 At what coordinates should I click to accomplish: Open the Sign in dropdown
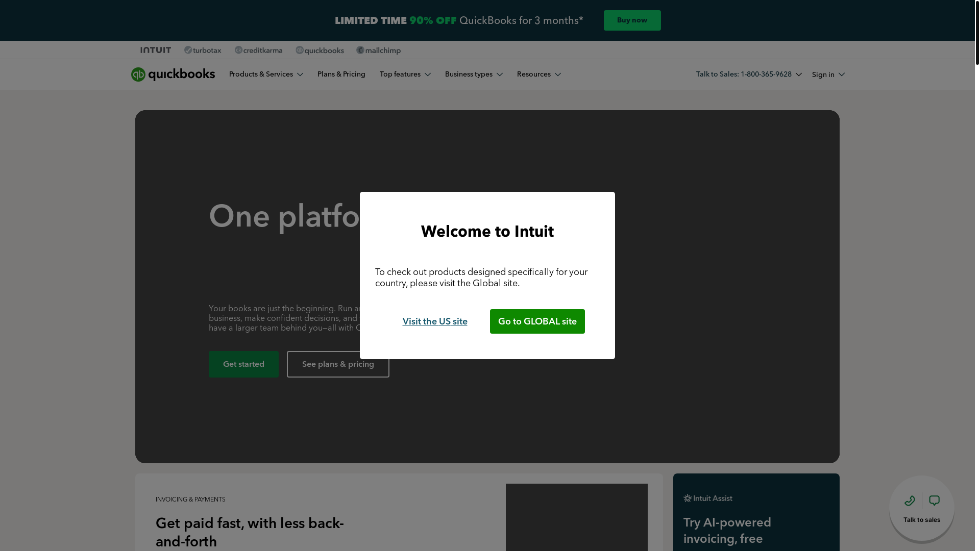coord(828,75)
